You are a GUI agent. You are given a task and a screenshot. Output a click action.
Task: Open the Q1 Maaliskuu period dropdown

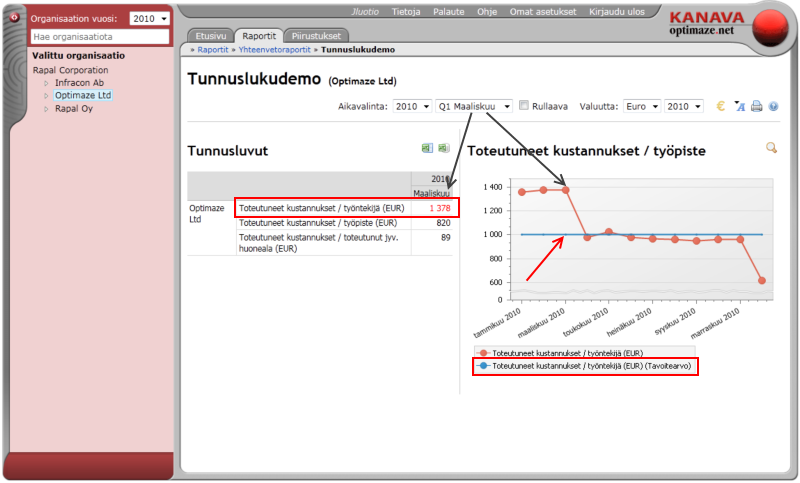[x=475, y=105]
